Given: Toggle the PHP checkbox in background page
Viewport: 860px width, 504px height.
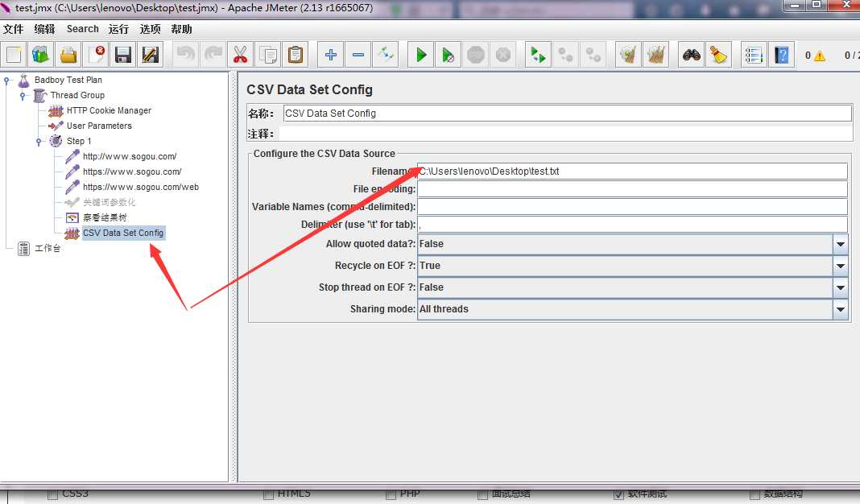Looking at the screenshot, I should tap(391, 494).
